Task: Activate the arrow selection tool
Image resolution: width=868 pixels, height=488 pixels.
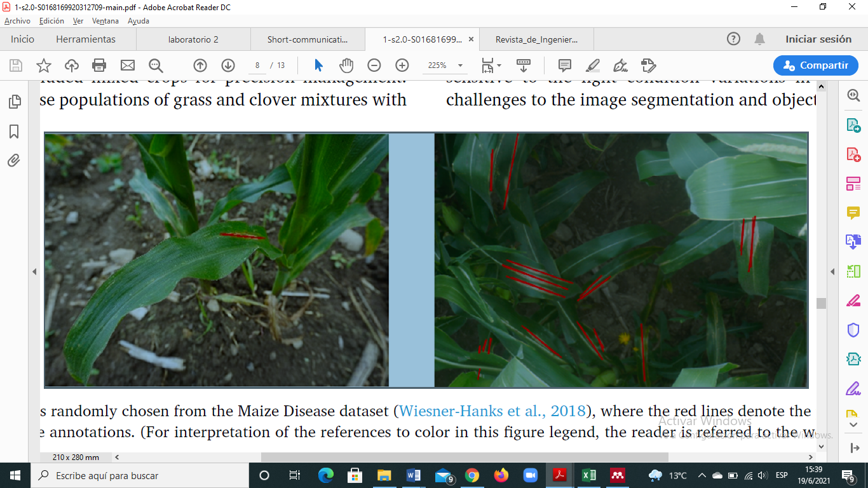Action: (x=318, y=65)
